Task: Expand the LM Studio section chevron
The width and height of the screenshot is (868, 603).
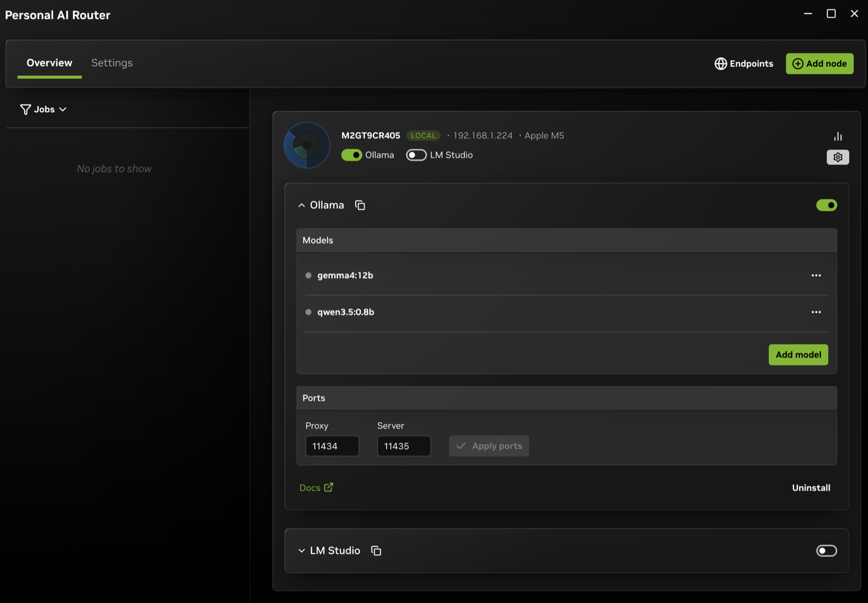Action: click(x=301, y=551)
